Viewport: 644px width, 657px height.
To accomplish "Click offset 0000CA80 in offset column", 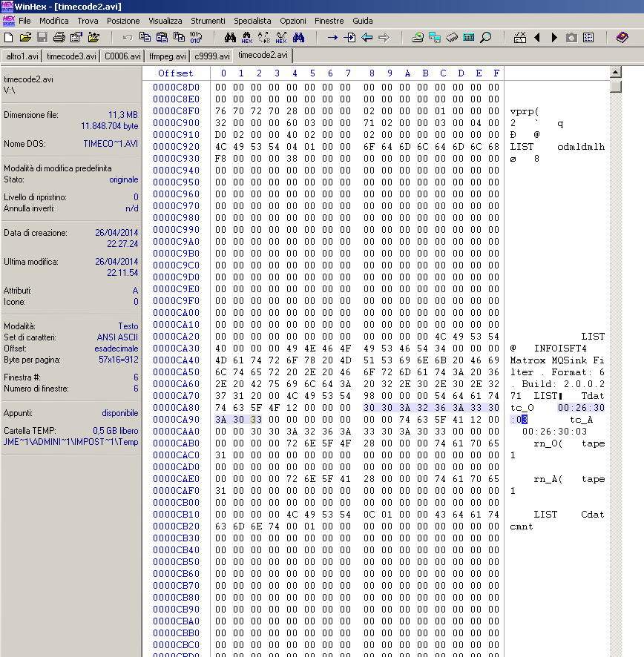I will (x=176, y=408).
